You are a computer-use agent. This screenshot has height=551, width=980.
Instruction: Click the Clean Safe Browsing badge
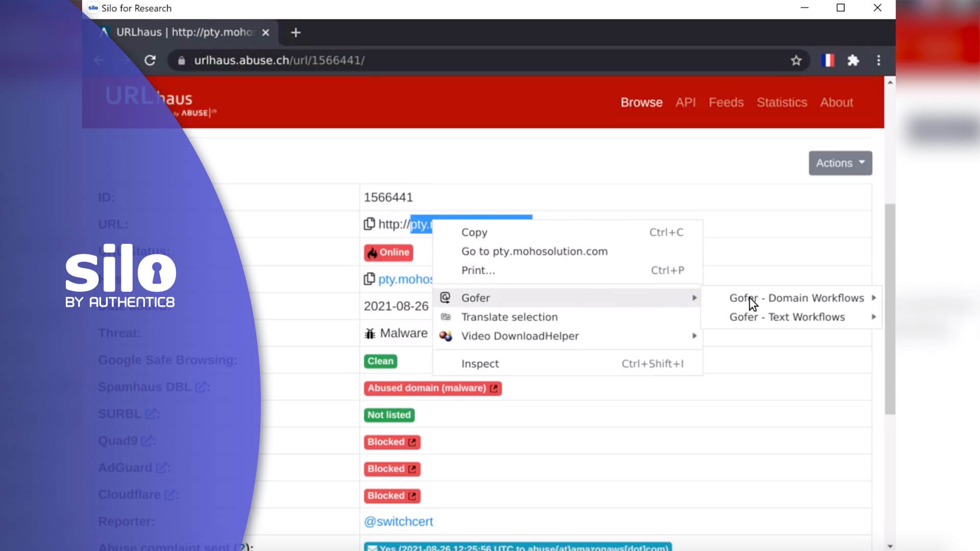click(380, 361)
